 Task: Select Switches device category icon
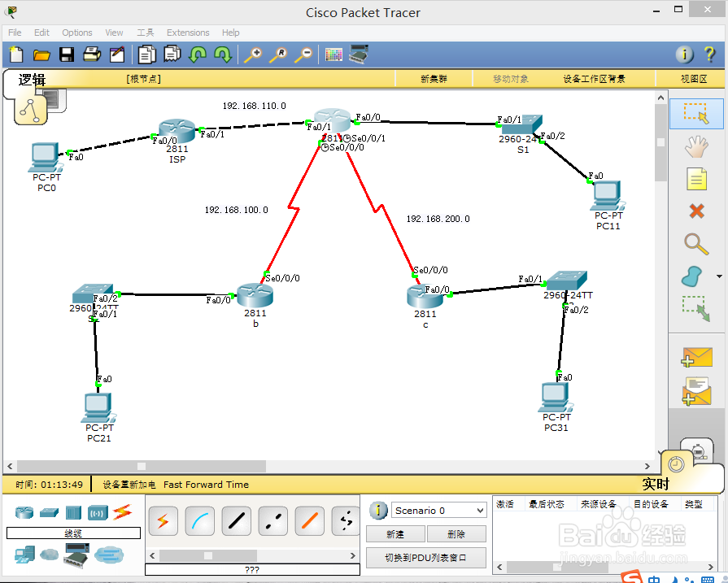(50, 512)
